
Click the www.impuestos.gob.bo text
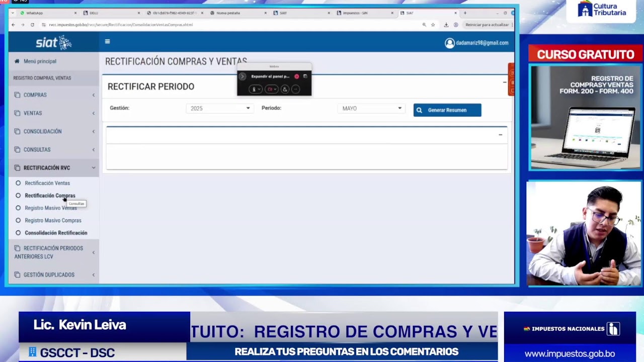pyautogui.click(x=570, y=354)
